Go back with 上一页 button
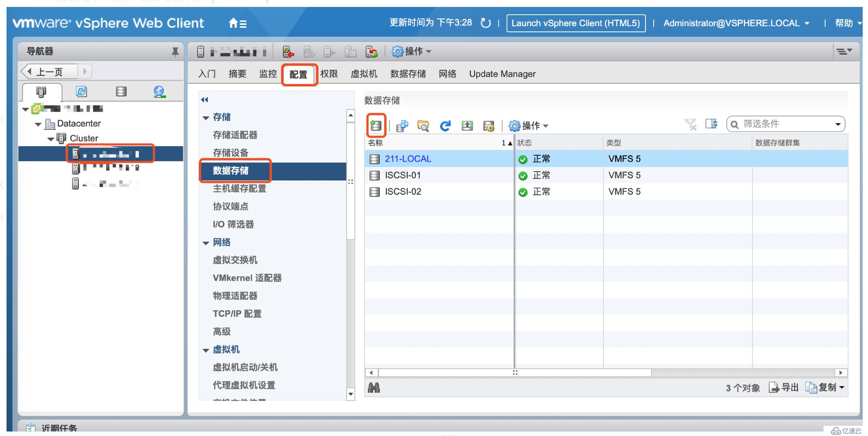Screen dimensions: 868x436 (49, 72)
